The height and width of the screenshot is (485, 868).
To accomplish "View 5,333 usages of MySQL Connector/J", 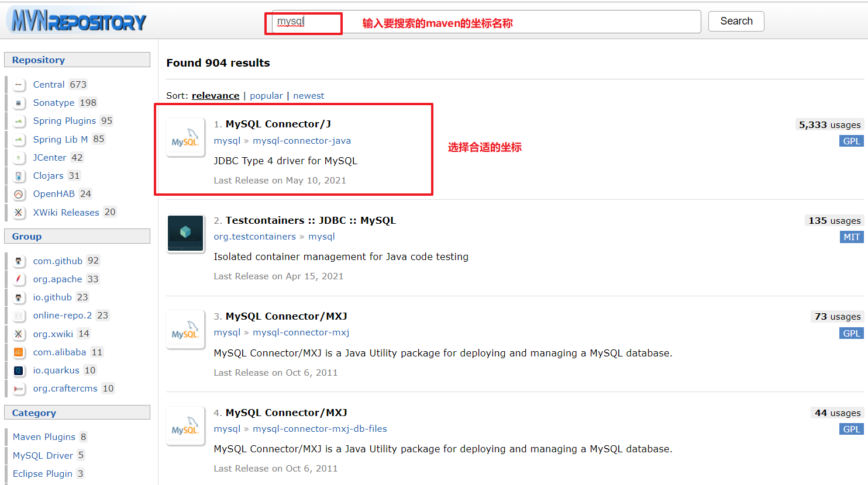I will coord(830,125).
